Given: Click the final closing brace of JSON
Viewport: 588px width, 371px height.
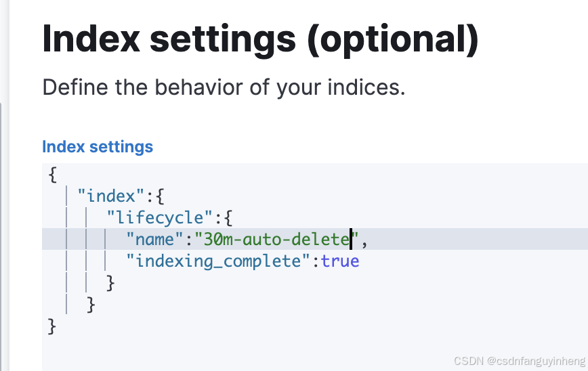Looking at the screenshot, I should click(53, 326).
